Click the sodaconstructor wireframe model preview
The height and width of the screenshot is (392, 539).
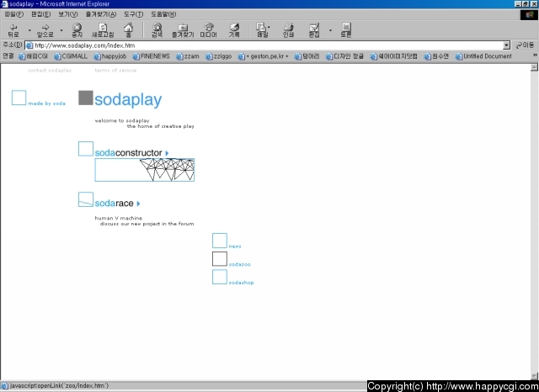144,170
